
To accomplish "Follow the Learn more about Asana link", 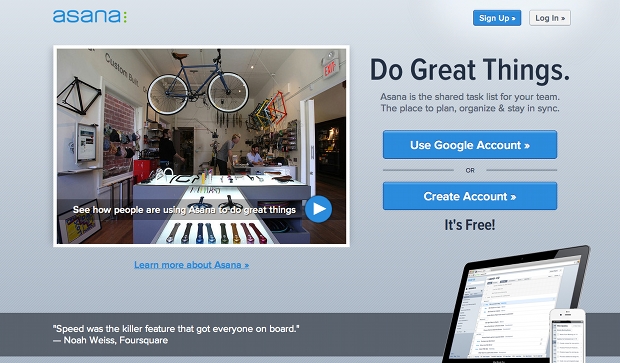I will click(191, 265).
